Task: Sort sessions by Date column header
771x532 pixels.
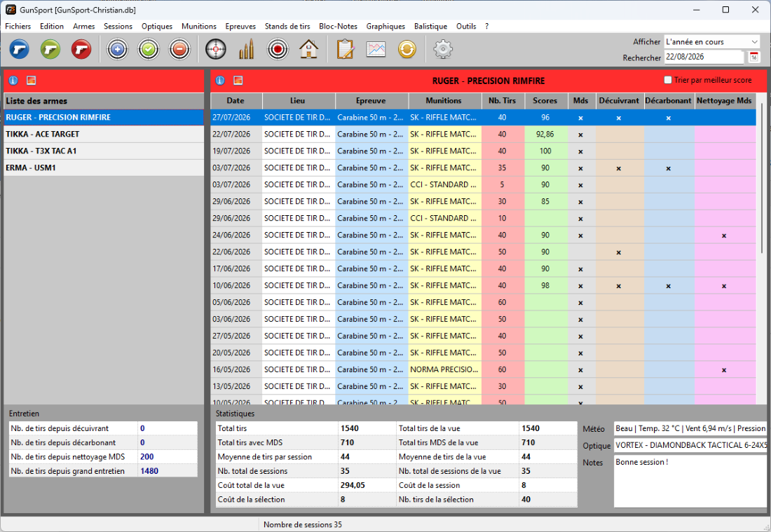Action: tap(236, 100)
